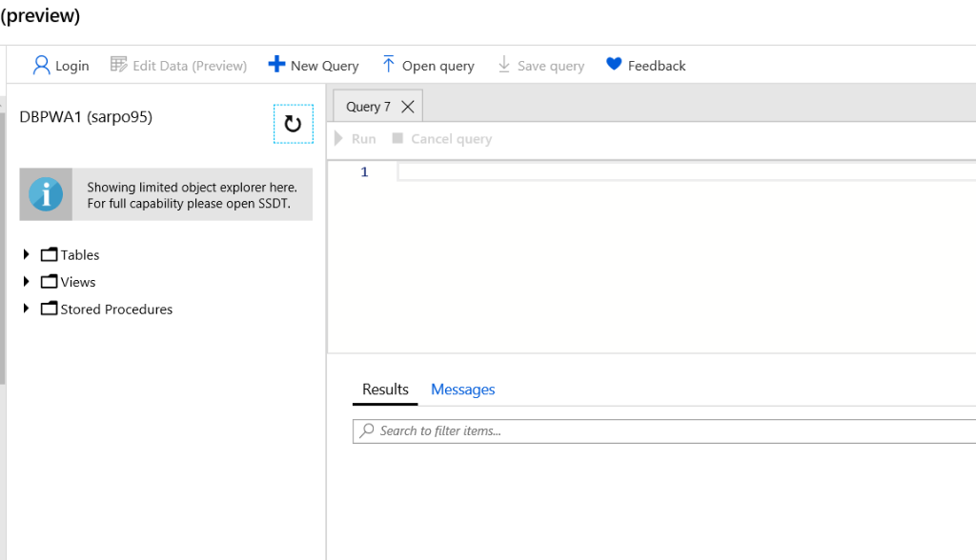
Task: Click the Feedback heart icon
Action: (614, 64)
